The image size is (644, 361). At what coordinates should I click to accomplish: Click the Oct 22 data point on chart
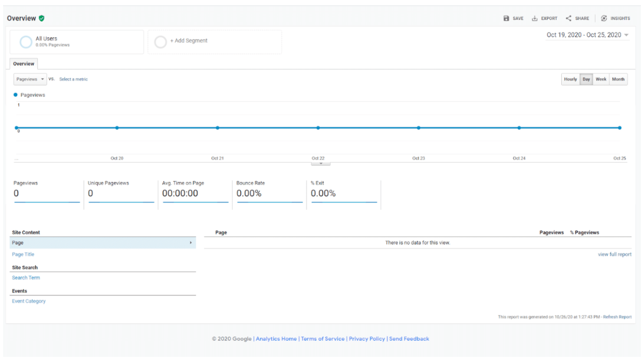pyautogui.click(x=318, y=128)
